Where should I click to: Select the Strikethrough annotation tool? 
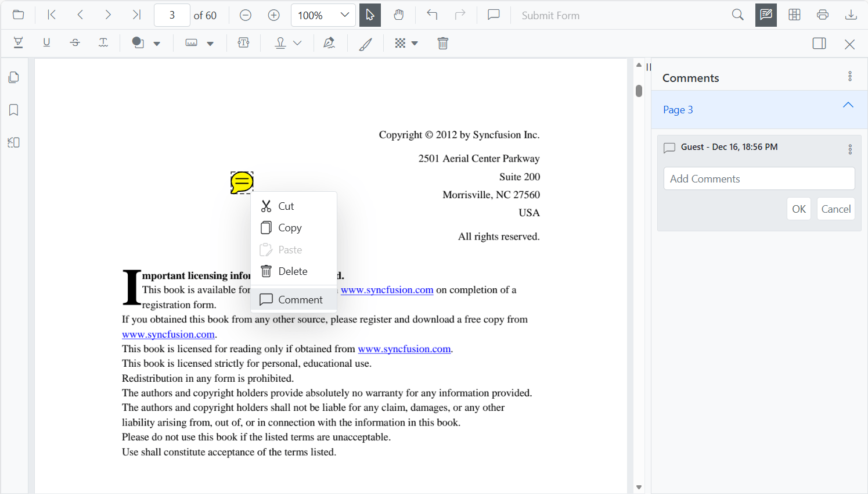point(75,43)
